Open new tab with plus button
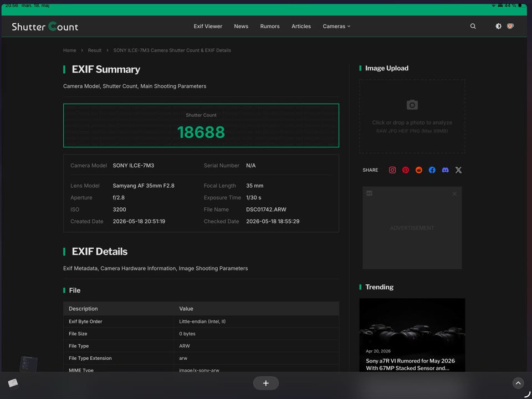This screenshot has height=399, width=532. 265,383
